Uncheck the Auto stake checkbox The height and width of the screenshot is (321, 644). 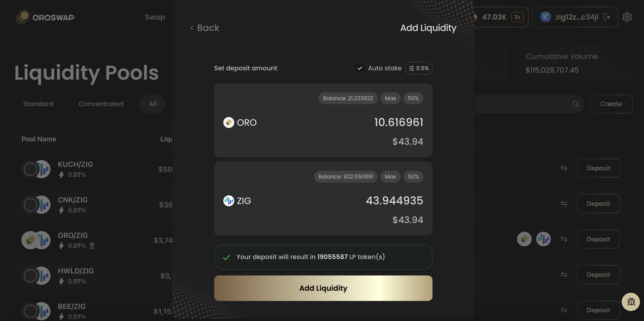(x=360, y=68)
